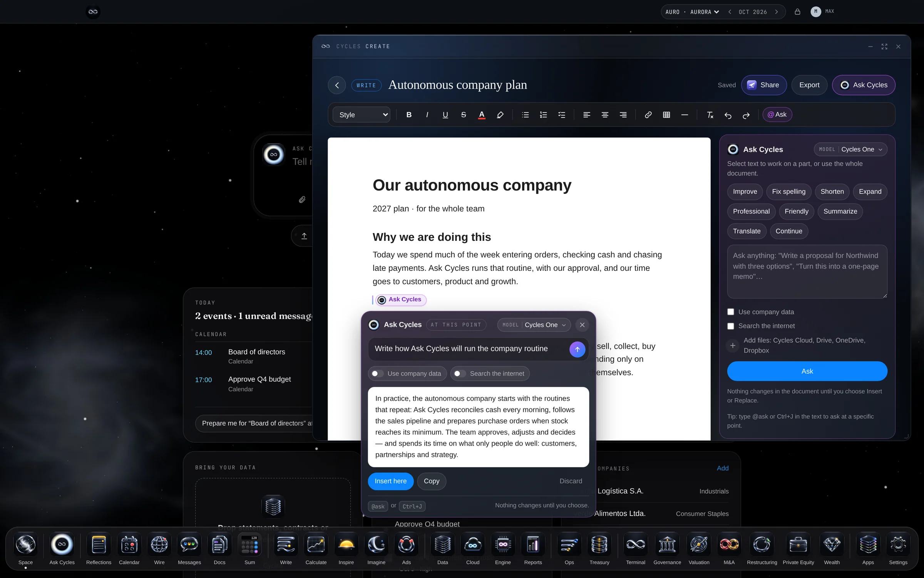Open Cycles One model dropdown in popup
The width and height of the screenshot is (924, 578).
click(534, 325)
